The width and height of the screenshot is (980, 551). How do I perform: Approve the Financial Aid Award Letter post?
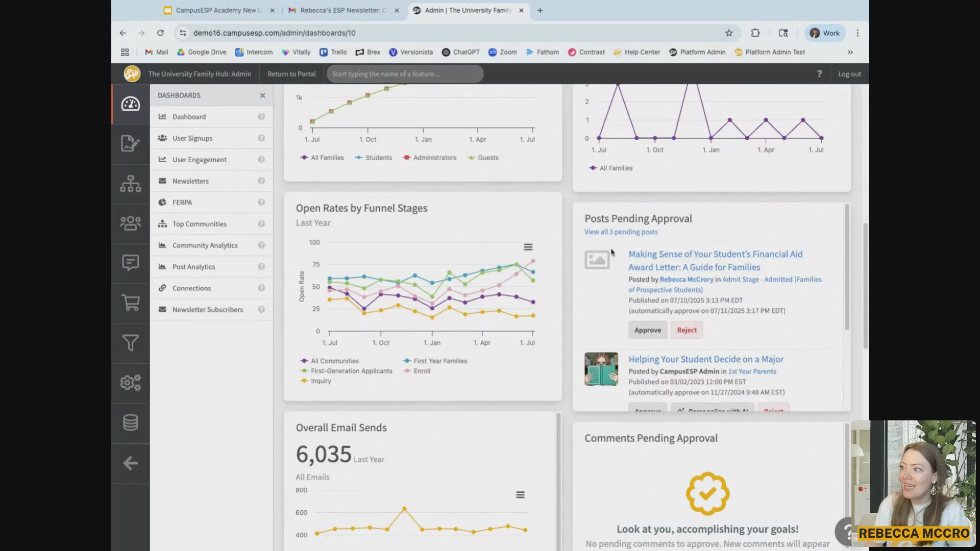coord(648,330)
